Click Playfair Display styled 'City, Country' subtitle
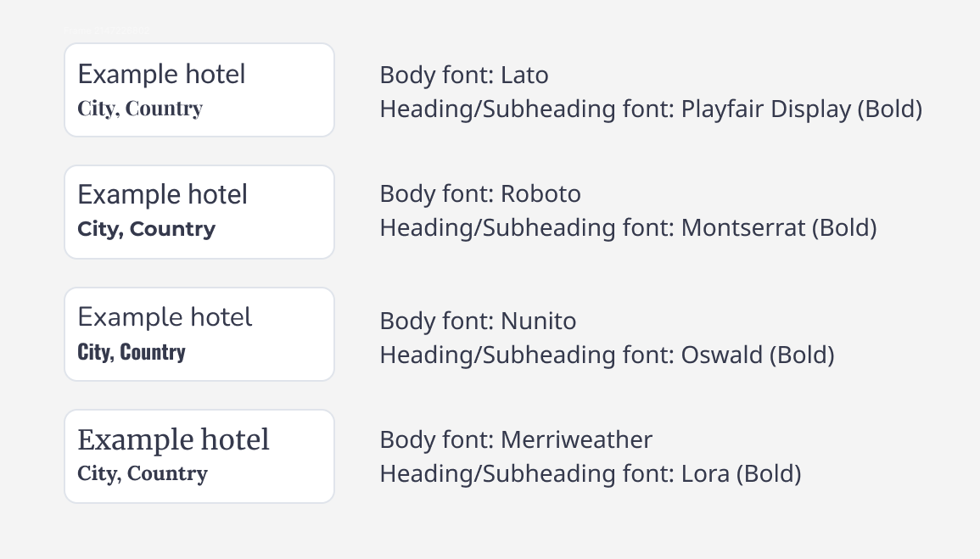The height and width of the screenshot is (559, 980). click(140, 108)
